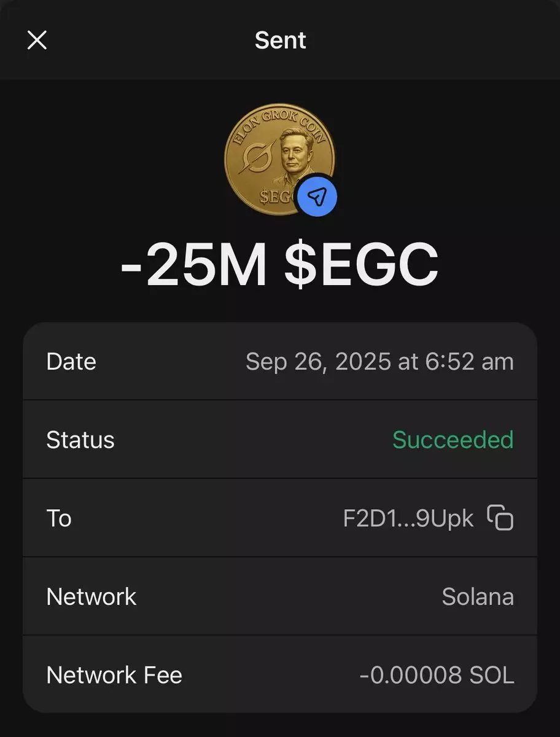Tap the $EGC ticker text on coin
The width and height of the screenshot is (560, 737).
(276, 197)
